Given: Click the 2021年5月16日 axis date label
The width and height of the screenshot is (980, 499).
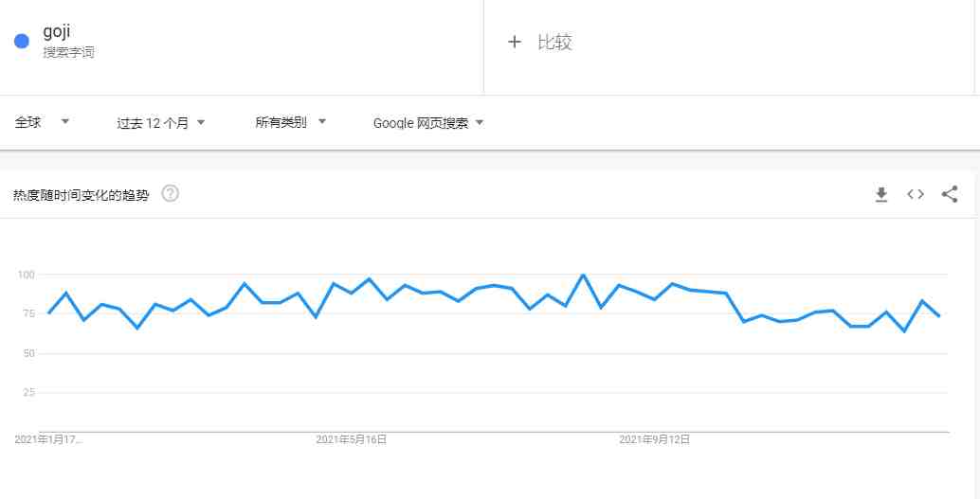Looking at the screenshot, I should [352, 439].
